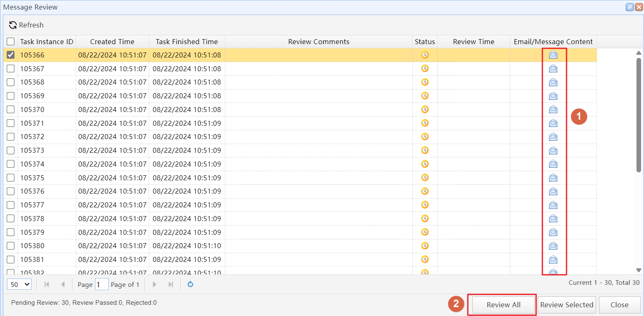Click the Review All button
Image resolution: width=644 pixels, height=316 pixels.
504,305
